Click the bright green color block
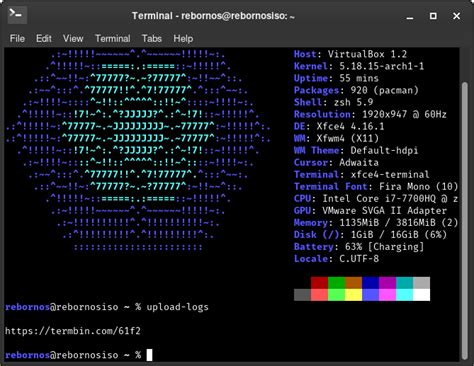474x366 pixels. pyautogui.click(x=336, y=295)
